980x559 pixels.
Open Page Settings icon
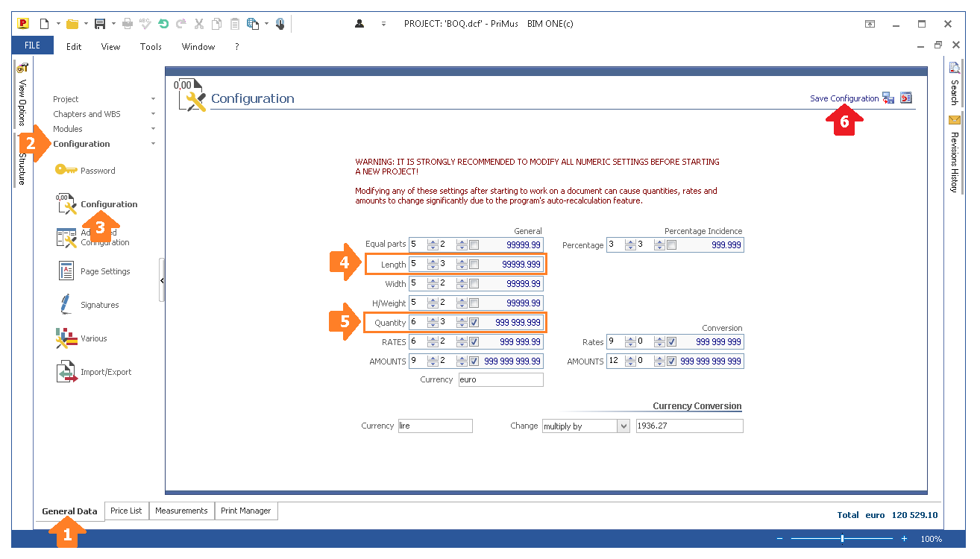(66, 271)
